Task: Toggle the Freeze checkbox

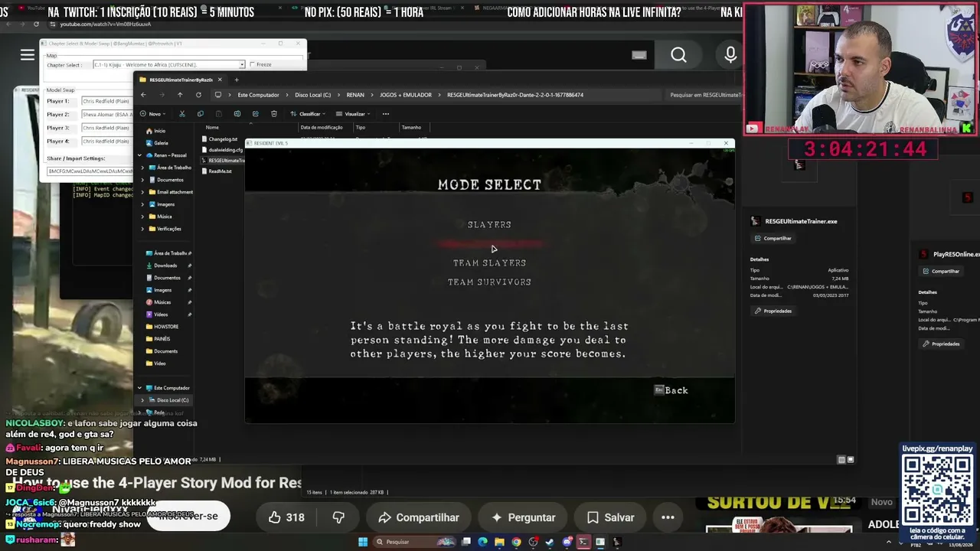Action: (x=253, y=64)
